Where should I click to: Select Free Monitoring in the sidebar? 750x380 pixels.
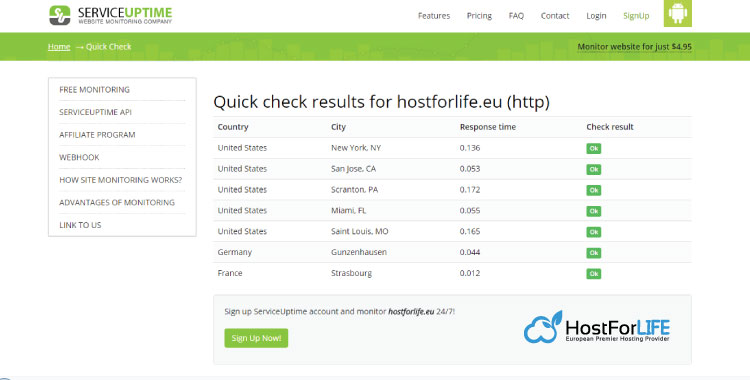94,89
